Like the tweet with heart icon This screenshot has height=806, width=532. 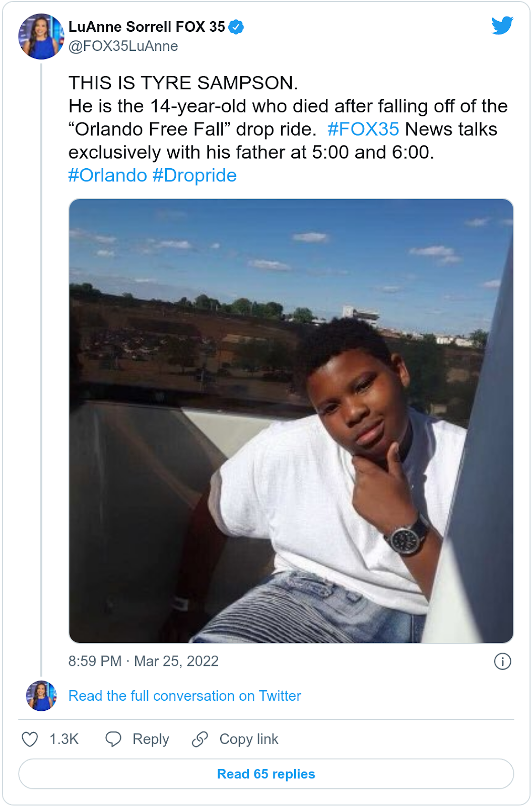[30, 739]
